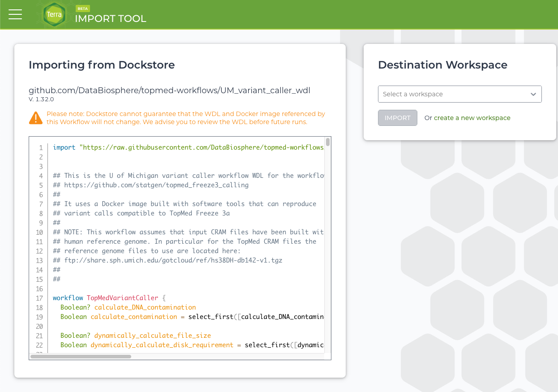This screenshot has width=558, height=392.
Task: Click the calculate_DNA_contamination declaration on line 18
Action: (x=145, y=307)
